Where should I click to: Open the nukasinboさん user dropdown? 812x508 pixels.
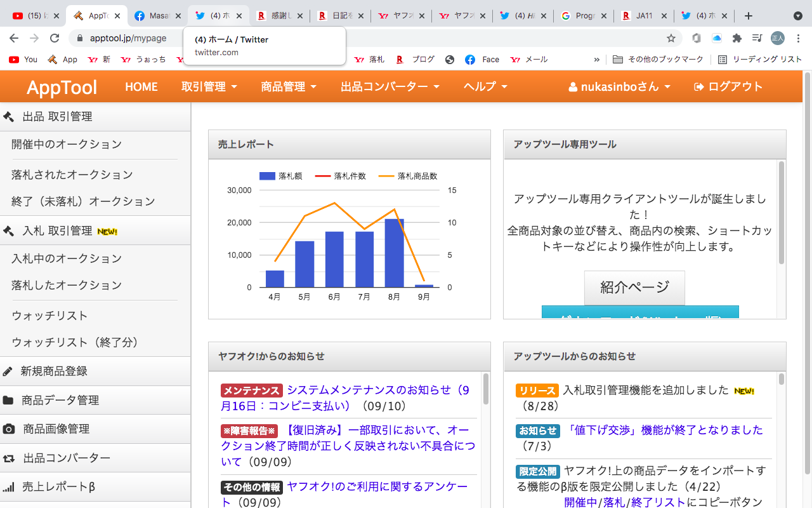click(x=620, y=86)
